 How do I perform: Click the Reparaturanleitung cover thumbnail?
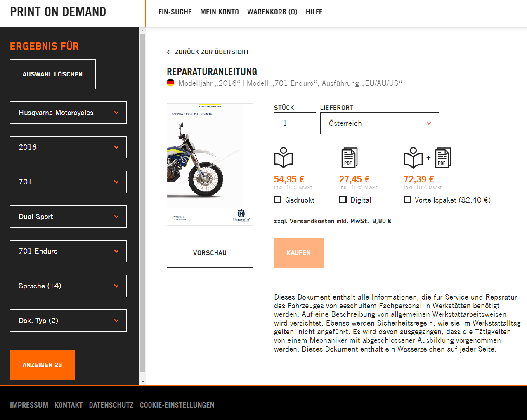point(210,164)
